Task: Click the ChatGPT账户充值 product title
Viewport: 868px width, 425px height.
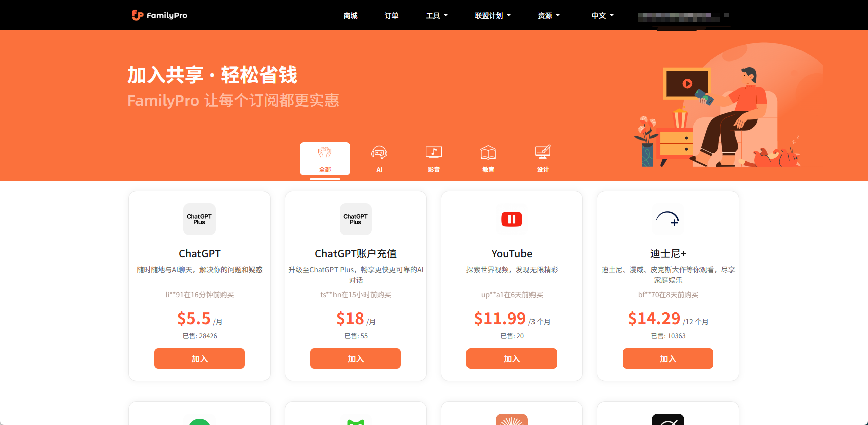Action: pos(356,254)
